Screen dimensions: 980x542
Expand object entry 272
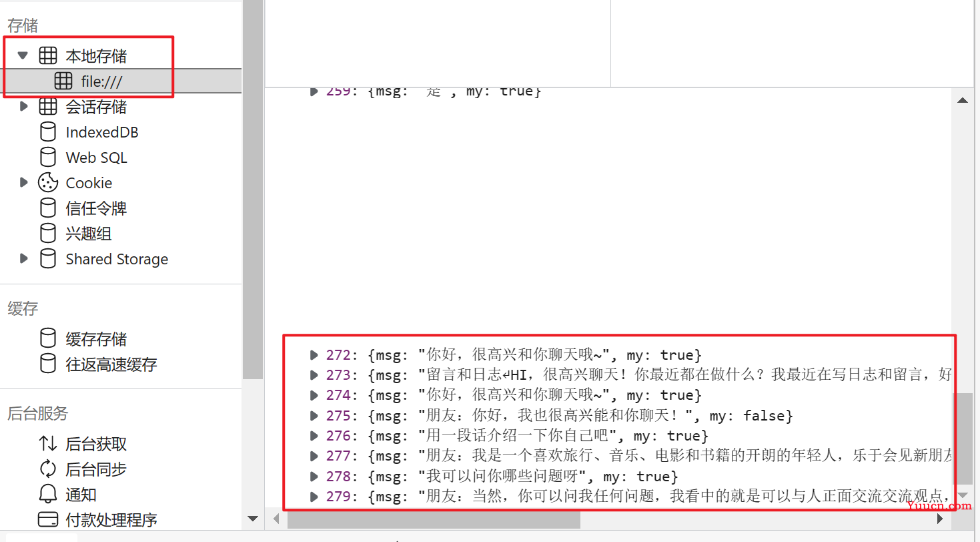[314, 355]
